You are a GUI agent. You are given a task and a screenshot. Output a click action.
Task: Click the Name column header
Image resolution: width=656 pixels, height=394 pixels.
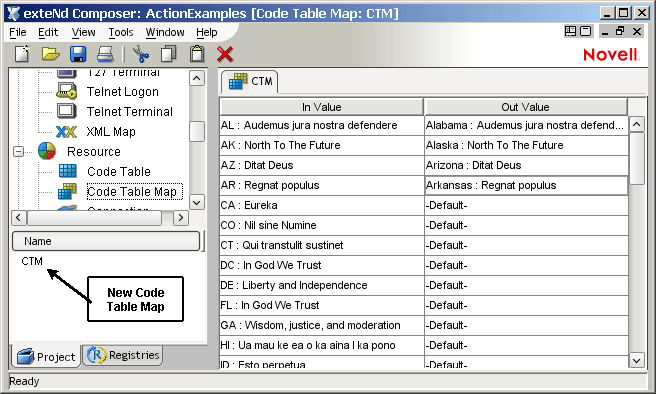pos(106,241)
